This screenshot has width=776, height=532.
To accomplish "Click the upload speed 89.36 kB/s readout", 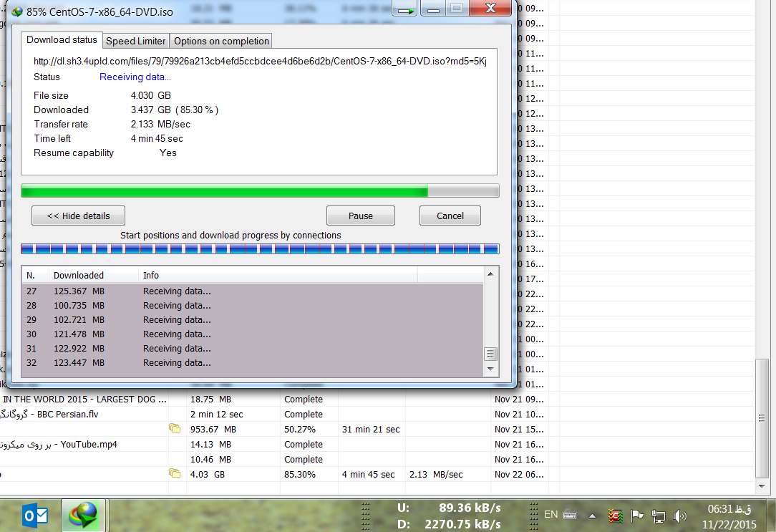I will (470, 508).
